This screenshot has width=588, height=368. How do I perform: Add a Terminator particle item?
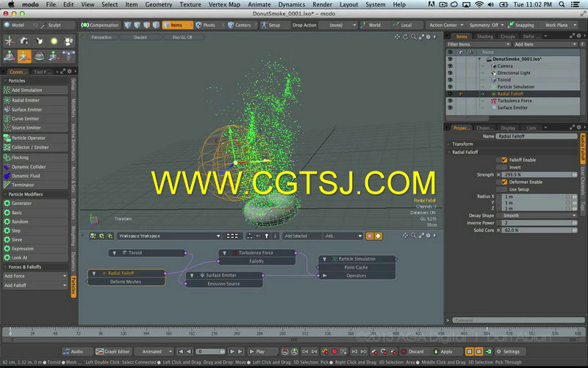click(x=35, y=185)
